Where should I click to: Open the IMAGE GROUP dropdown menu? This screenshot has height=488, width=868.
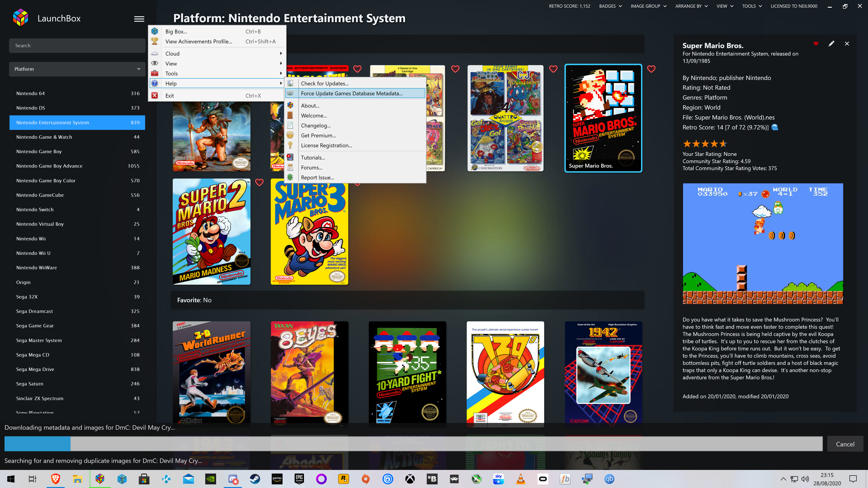(648, 6)
